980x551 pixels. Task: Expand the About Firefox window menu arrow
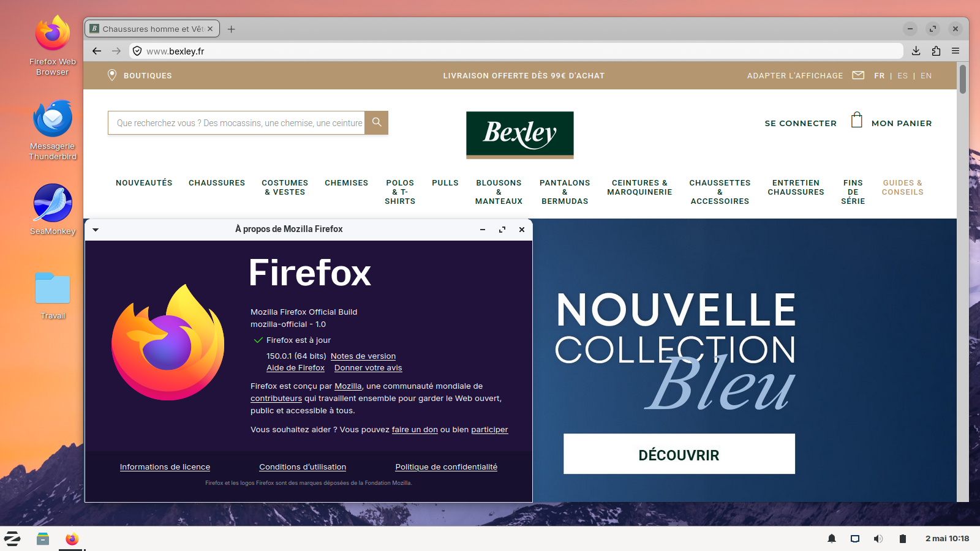pyautogui.click(x=96, y=230)
